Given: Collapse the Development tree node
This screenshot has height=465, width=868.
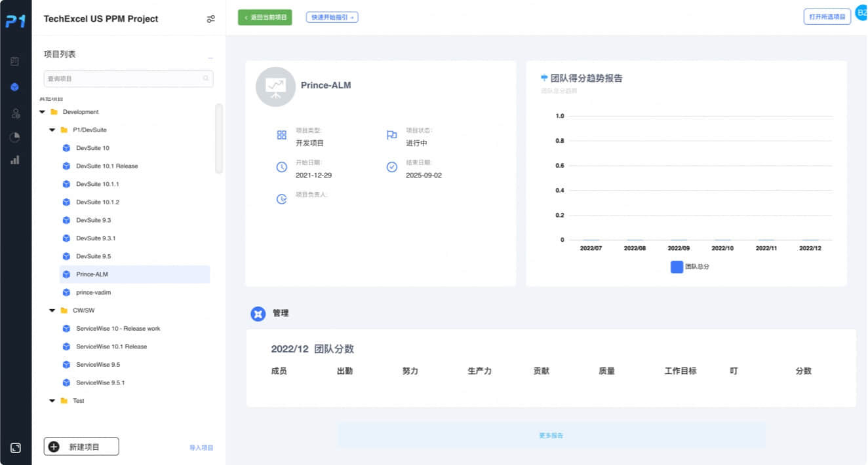Looking at the screenshot, I should 42,112.
